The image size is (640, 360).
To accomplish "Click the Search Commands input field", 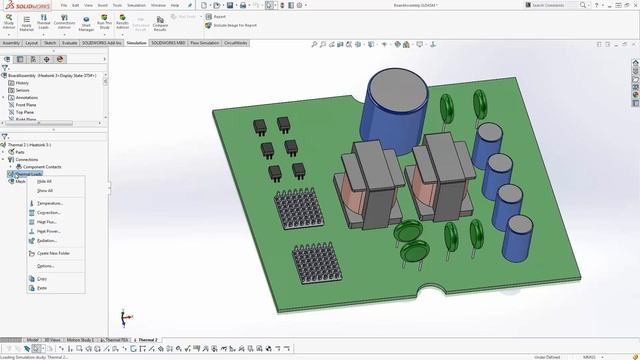I will 551,5.
